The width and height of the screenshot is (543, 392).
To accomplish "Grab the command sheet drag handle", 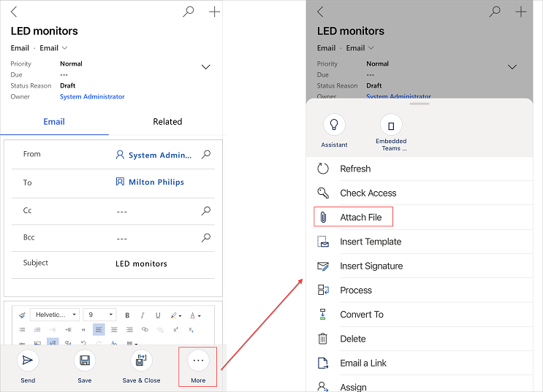I will (x=419, y=104).
